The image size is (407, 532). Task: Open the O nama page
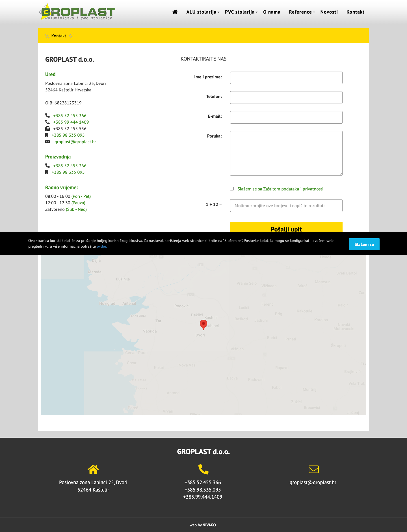pyautogui.click(x=272, y=12)
